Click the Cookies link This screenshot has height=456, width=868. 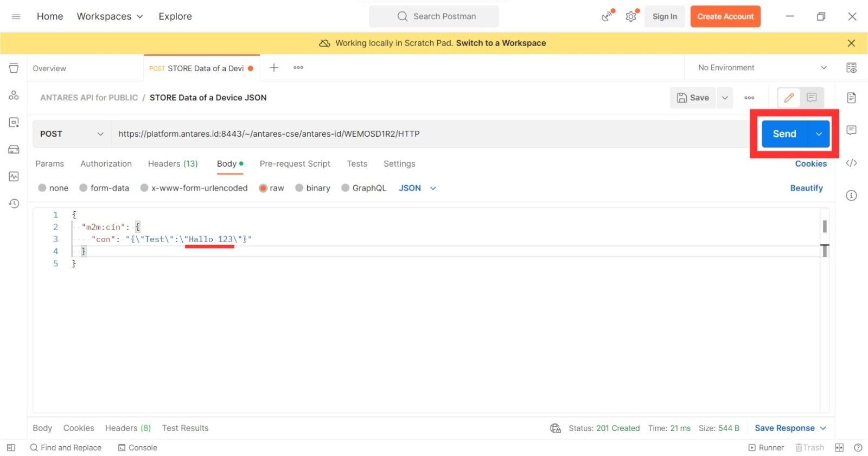811,164
